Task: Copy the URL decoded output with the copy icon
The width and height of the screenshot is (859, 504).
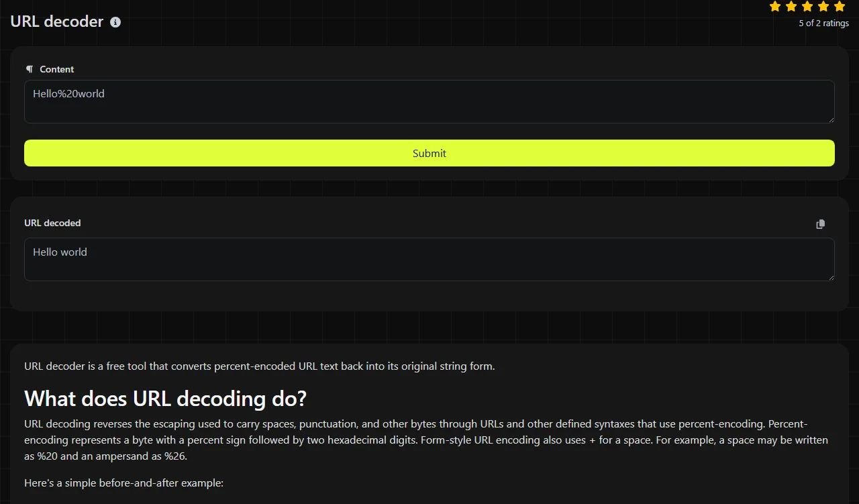Action: tap(820, 224)
